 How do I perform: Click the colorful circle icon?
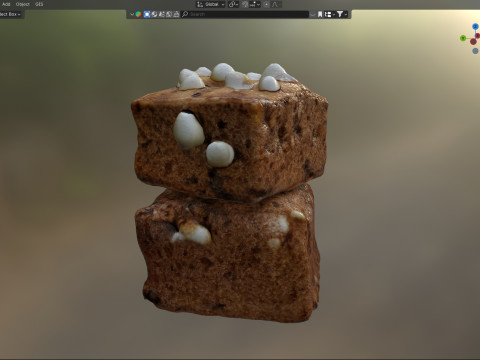138,14
